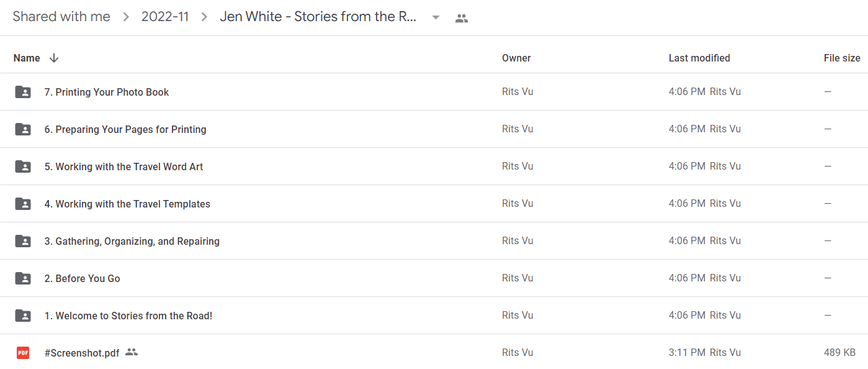
Task: Go to Shared with me breadcrumb
Action: click(61, 17)
